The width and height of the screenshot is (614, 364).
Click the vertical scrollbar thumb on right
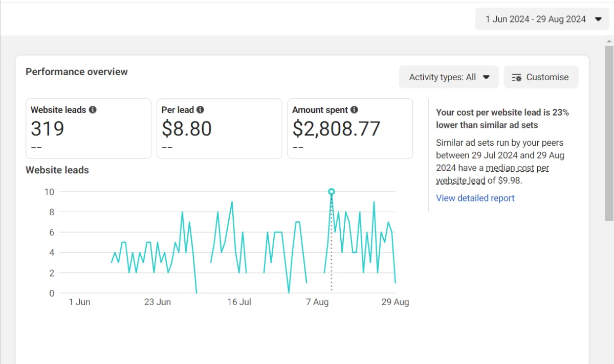609,133
